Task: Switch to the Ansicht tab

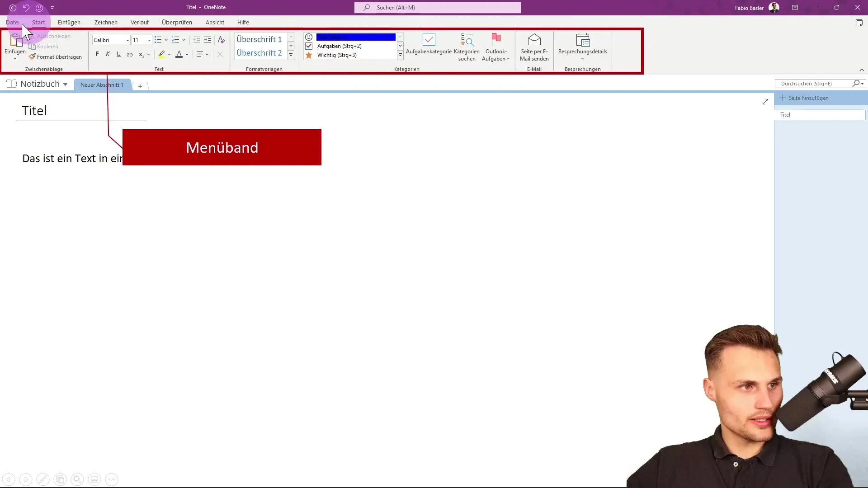Action: pos(215,22)
